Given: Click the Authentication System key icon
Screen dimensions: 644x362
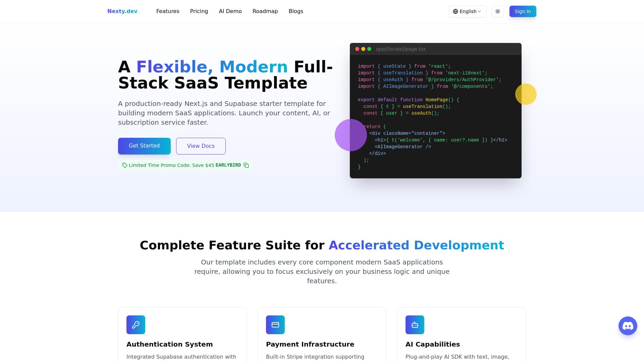Looking at the screenshot, I should click(x=136, y=324).
